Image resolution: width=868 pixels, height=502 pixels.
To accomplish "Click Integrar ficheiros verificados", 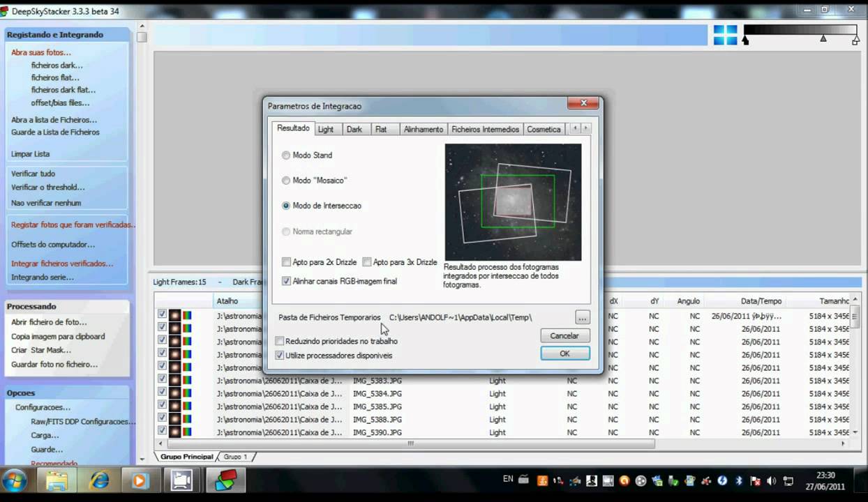I will (x=62, y=264).
